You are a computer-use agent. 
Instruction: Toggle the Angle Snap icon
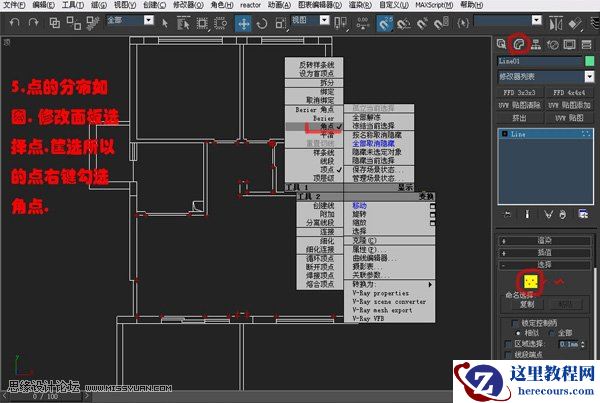403,24
